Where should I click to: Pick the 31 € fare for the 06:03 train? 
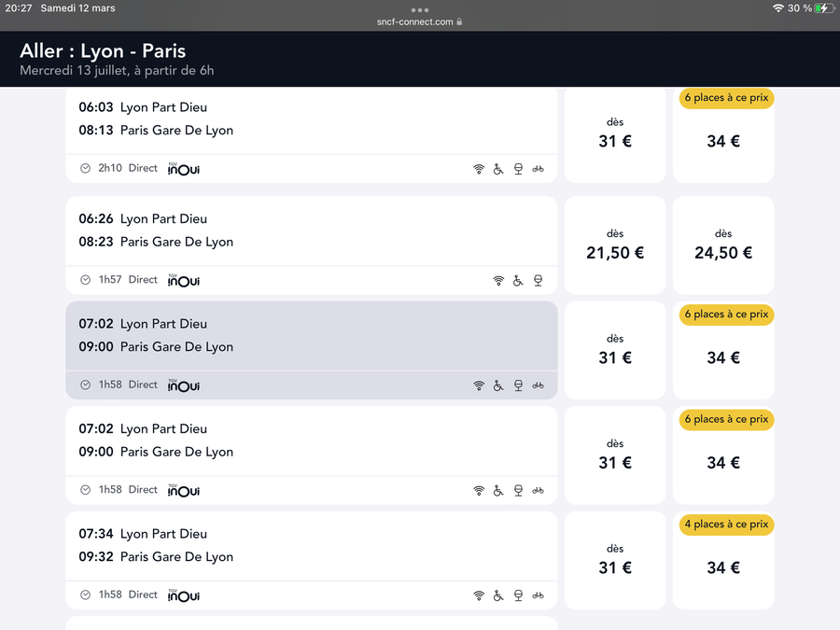(x=615, y=133)
